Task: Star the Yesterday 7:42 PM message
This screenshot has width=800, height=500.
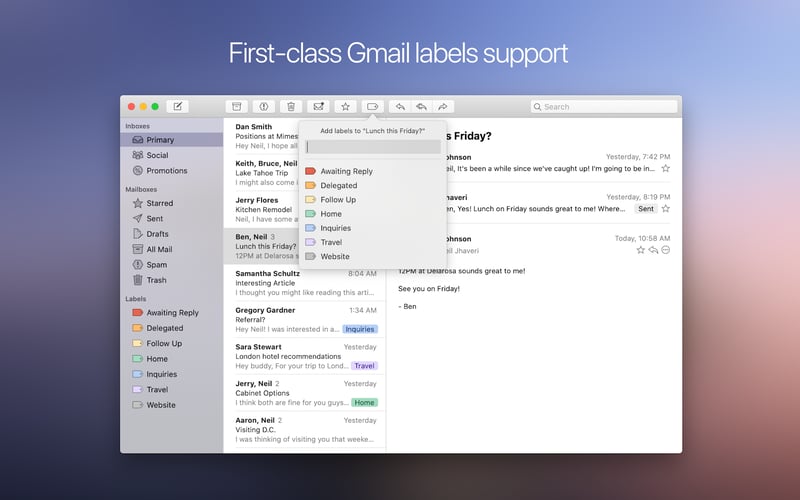Action: point(665,168)
